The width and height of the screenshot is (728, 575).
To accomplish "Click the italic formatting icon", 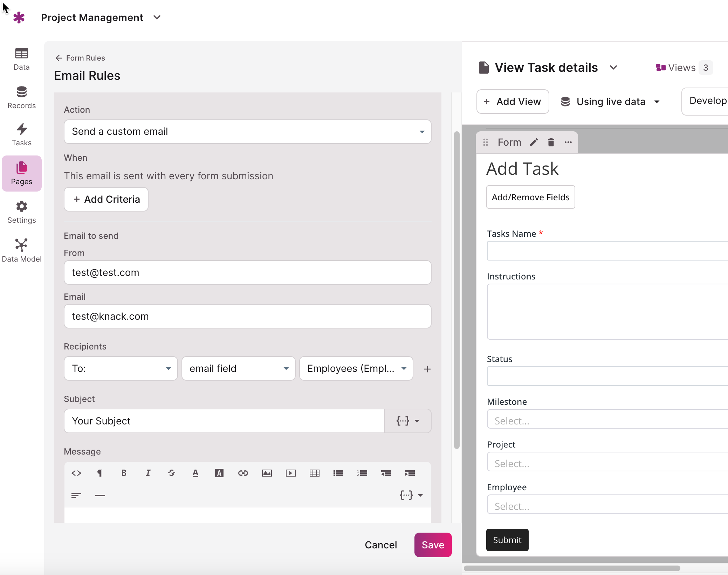I will pos(148,473).
